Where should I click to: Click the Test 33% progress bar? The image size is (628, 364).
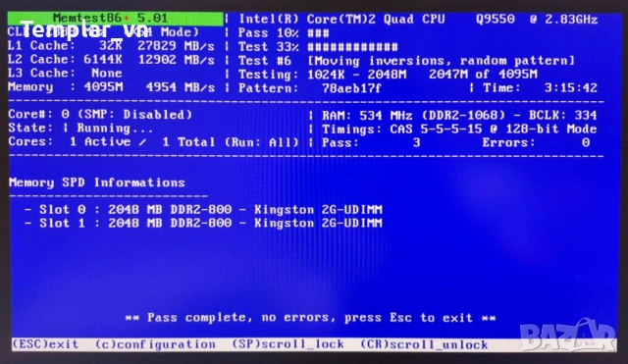coord(318,47)
